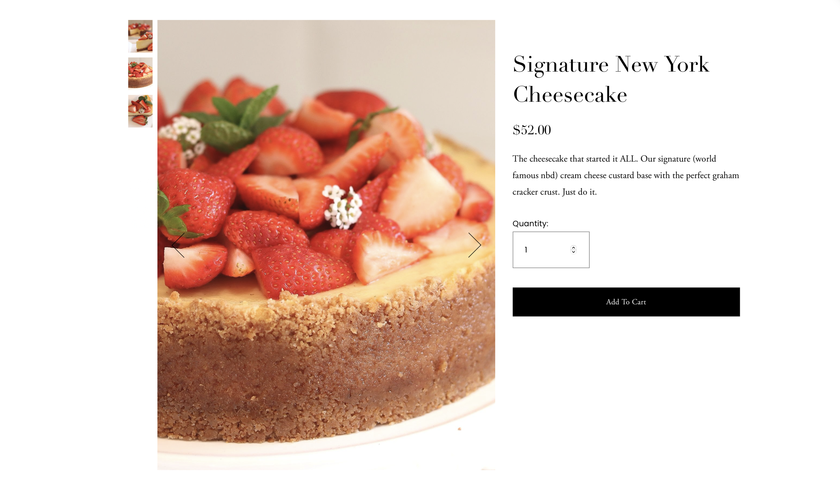840x504 pixels.
Task: Click the Signature New York Cheesecake title
Action: pos(611,79)
